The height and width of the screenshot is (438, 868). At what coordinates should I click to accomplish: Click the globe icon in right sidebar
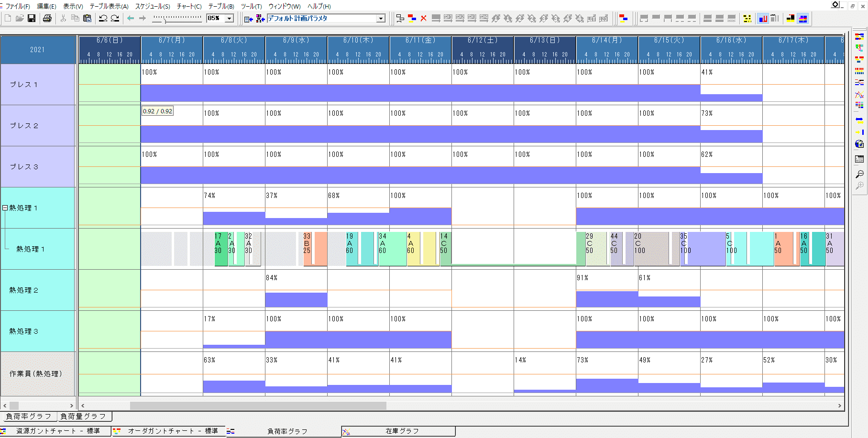pyautogui.click(x=859, y=144)
